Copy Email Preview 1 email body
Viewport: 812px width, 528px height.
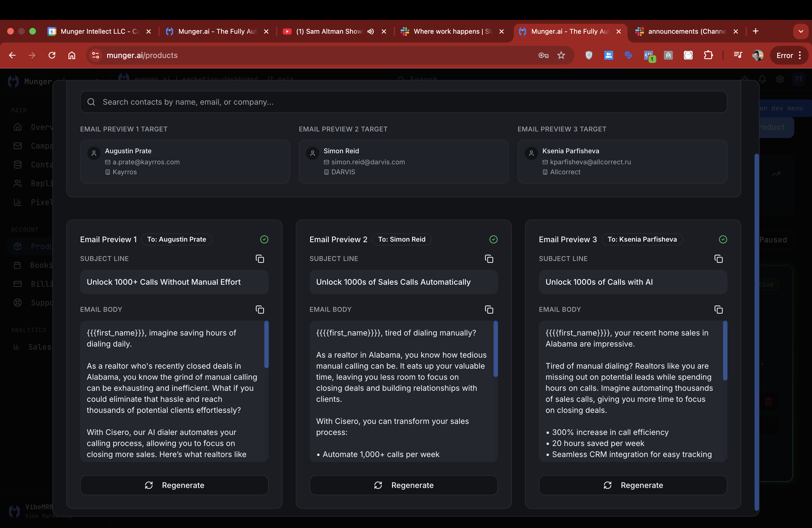[x=260, y=309]
